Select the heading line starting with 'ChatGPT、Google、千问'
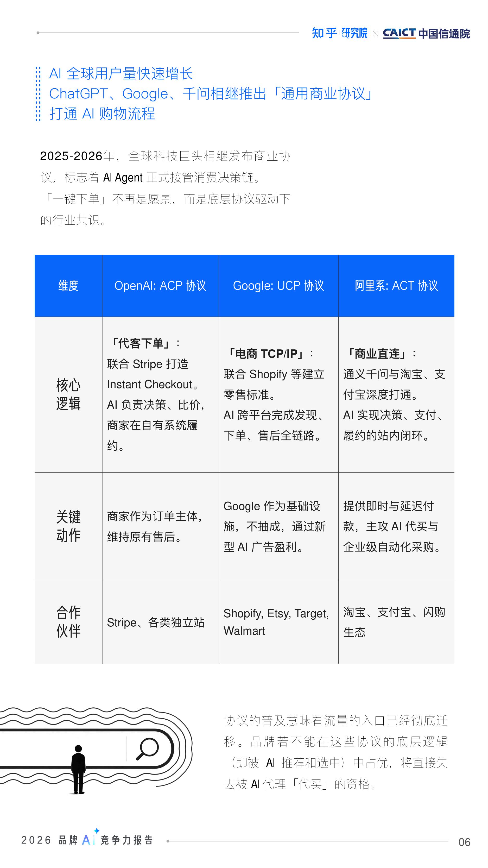This screenshot has height=868, width=488. coord(211,94)
